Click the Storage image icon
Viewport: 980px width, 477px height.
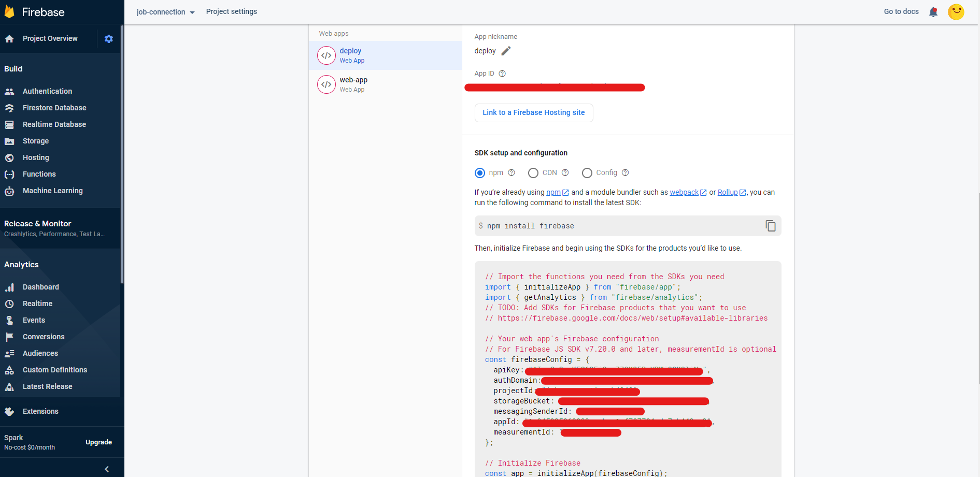9,141
